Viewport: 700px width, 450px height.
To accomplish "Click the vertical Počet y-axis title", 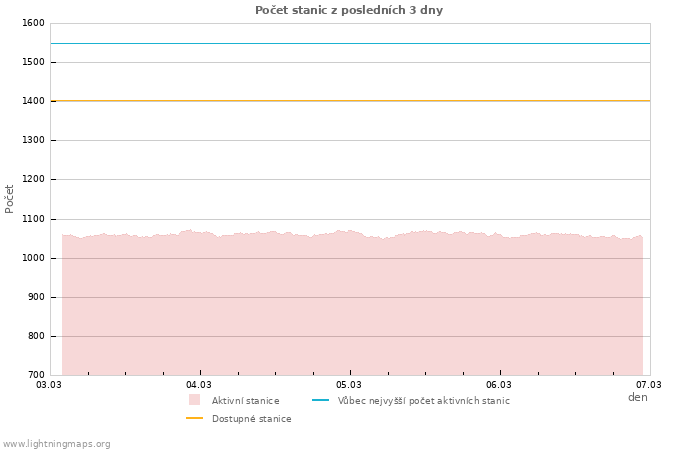I will [10, 198].
